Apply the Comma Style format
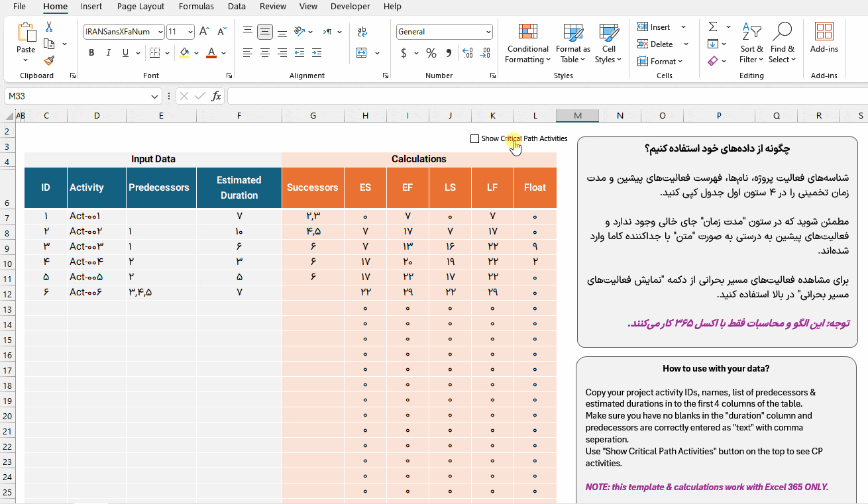Screen dimensions: 868x504 449,53
